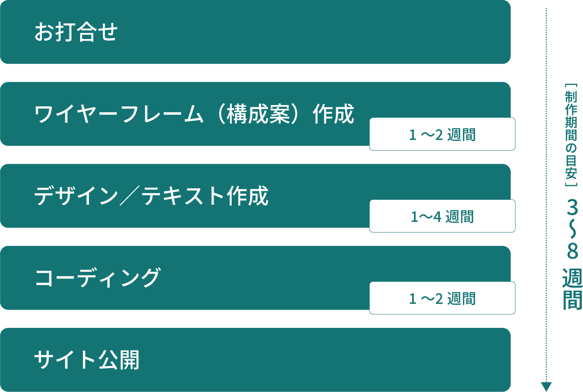Click the 作成 word ending the wireframe step

[333, 114]
